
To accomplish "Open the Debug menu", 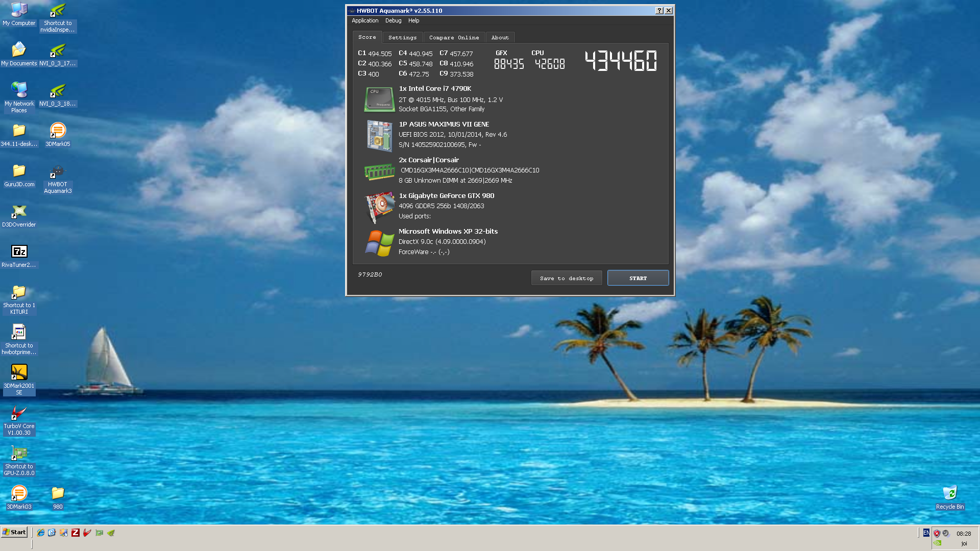I will click(393, 21).
